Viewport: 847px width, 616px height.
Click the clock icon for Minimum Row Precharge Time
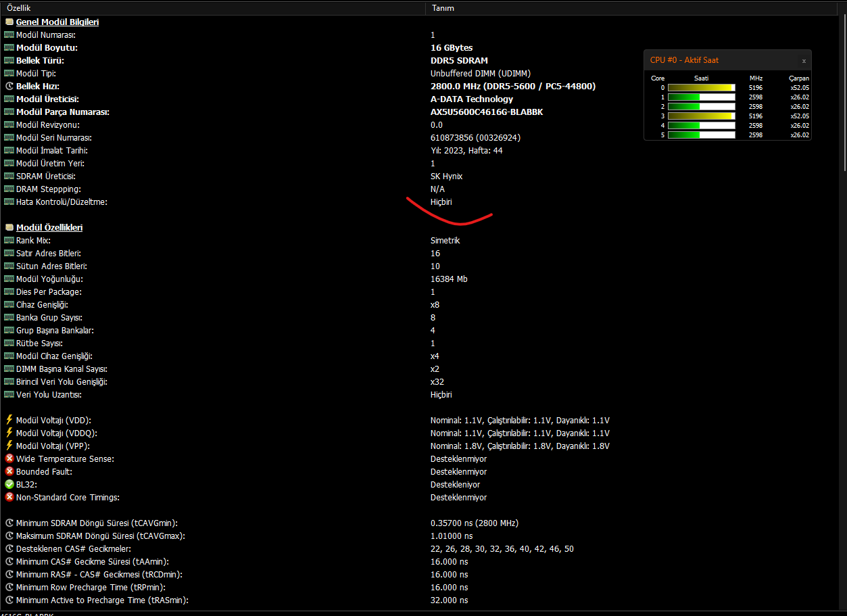tap(9, 587)
